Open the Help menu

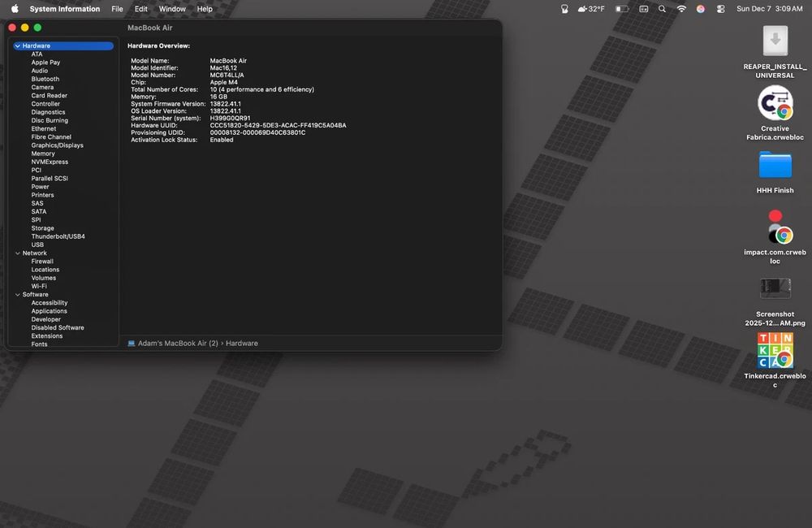pyautogui.click(x=205, y=9)
